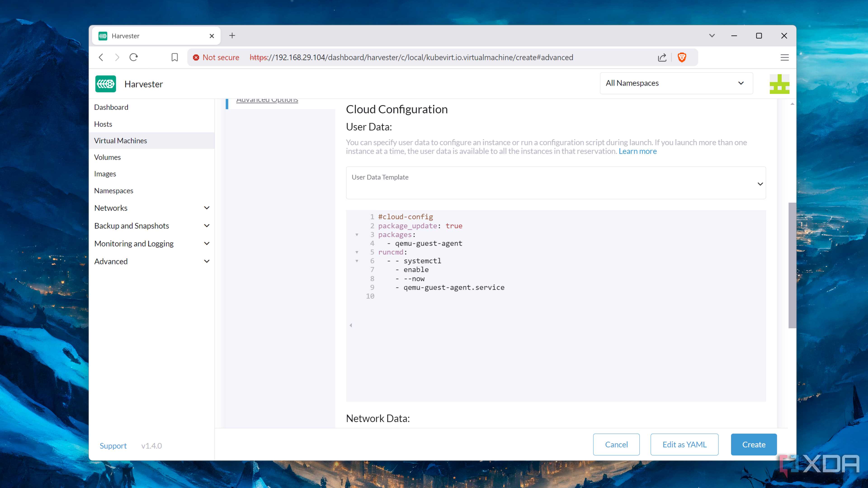Bookmark this page using the bookmark icon

tap(175, 57)
